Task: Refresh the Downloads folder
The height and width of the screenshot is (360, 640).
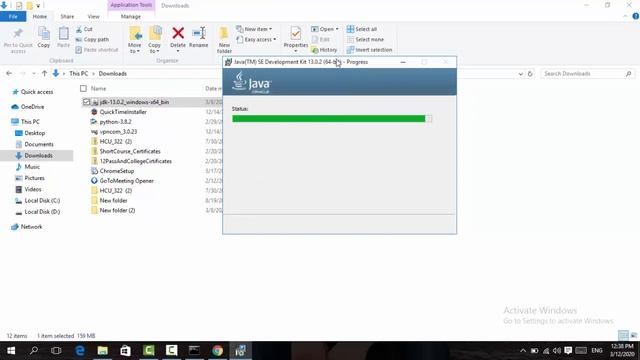Action: 530,74
